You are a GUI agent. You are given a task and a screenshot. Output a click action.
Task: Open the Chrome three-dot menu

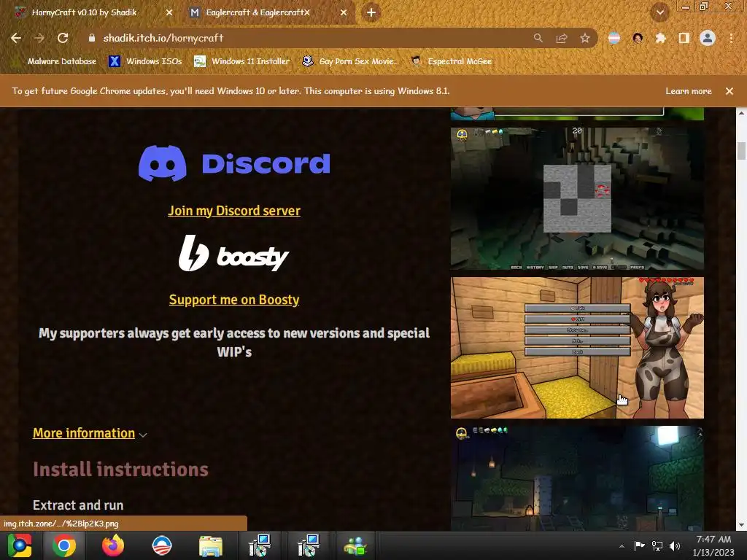point(731,38)
